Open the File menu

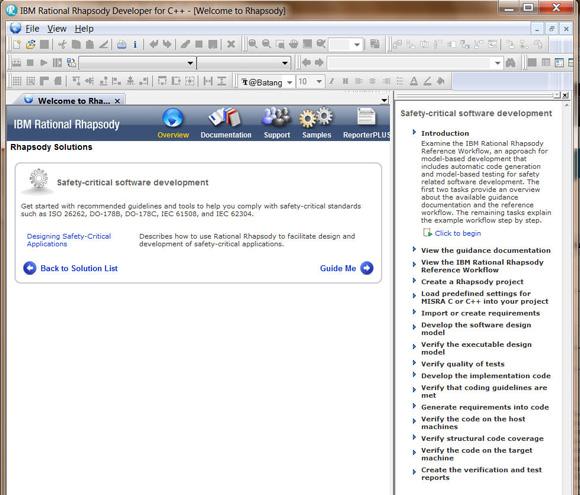point(32,29)
